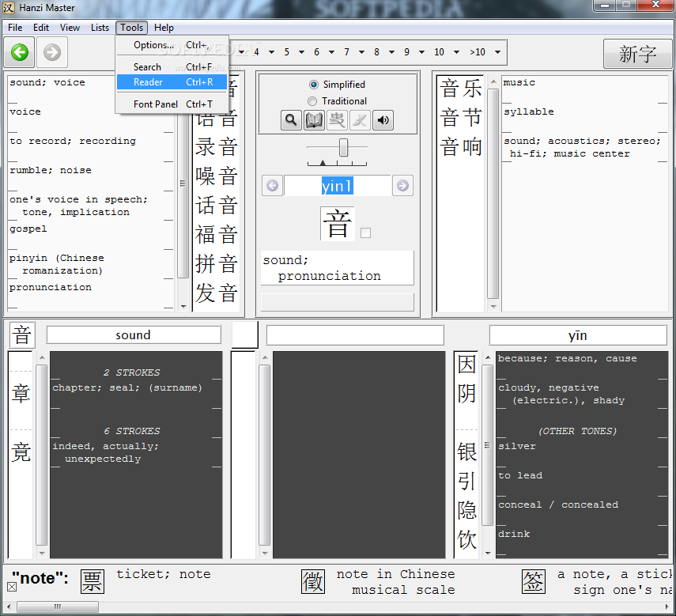Image resolution: width=676 pixels, height=616 pixels.
Task: Click the gray forward arrow button
Action: click(52, 53)
